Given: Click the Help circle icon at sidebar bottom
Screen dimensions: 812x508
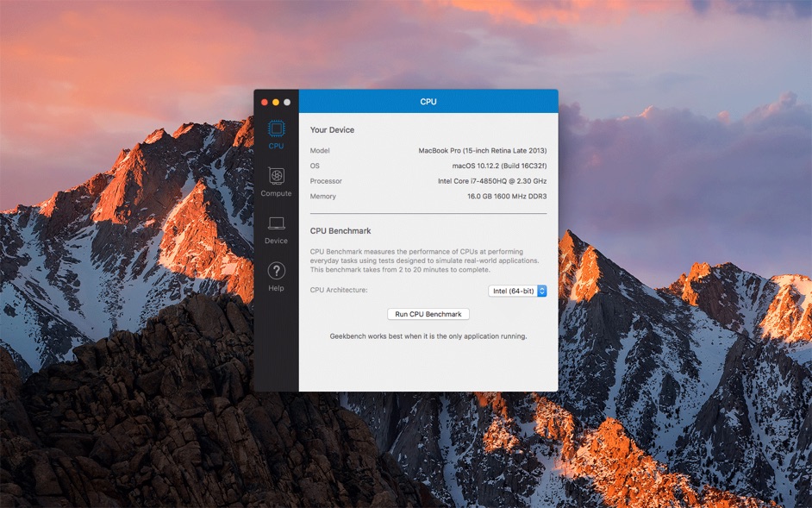Looking at the screenshot, I should click(276, 271).
